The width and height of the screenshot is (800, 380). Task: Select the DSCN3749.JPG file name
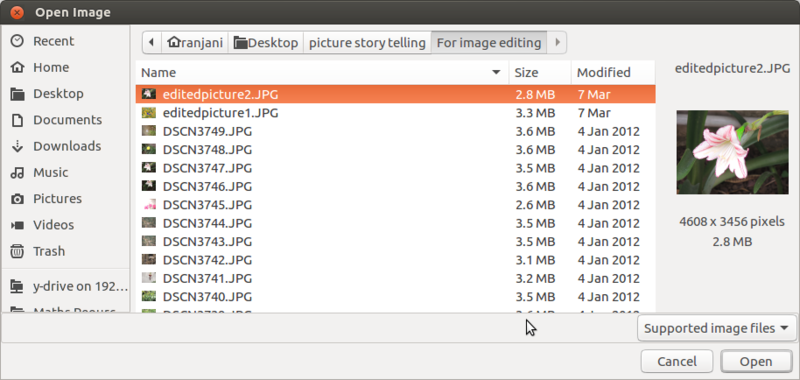(208, 131)
